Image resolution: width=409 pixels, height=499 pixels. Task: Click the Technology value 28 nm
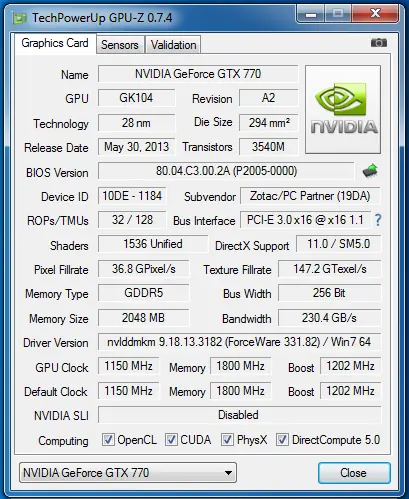pos(136,123)
